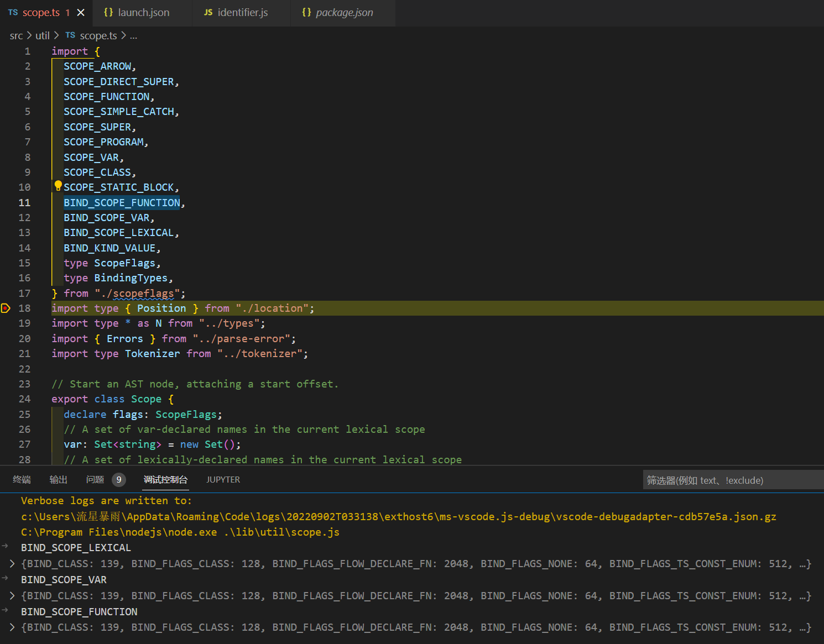Image resolution: width=824 pixels, height=644 pixels.
Task: Open the package.json tab
Action: tap(344, 13)
